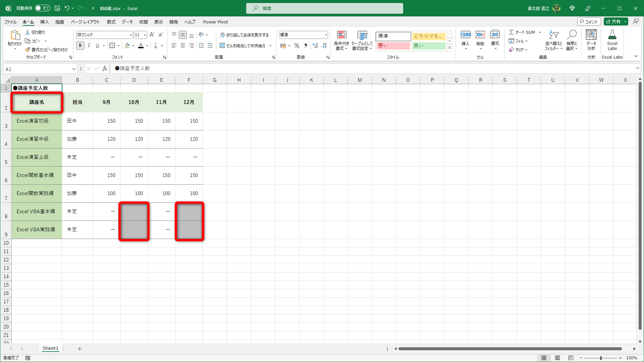
Task: Expand the formula bar
Action: coord(637,68)
